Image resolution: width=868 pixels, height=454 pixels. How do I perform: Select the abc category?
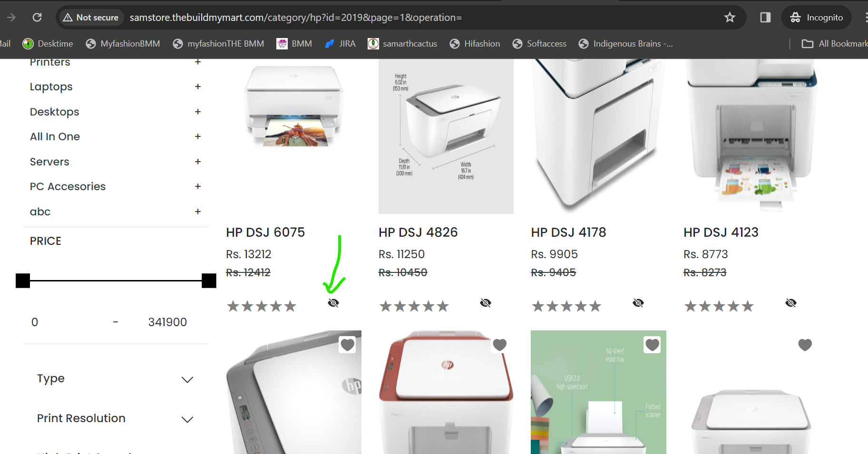(x=40, y=212)
